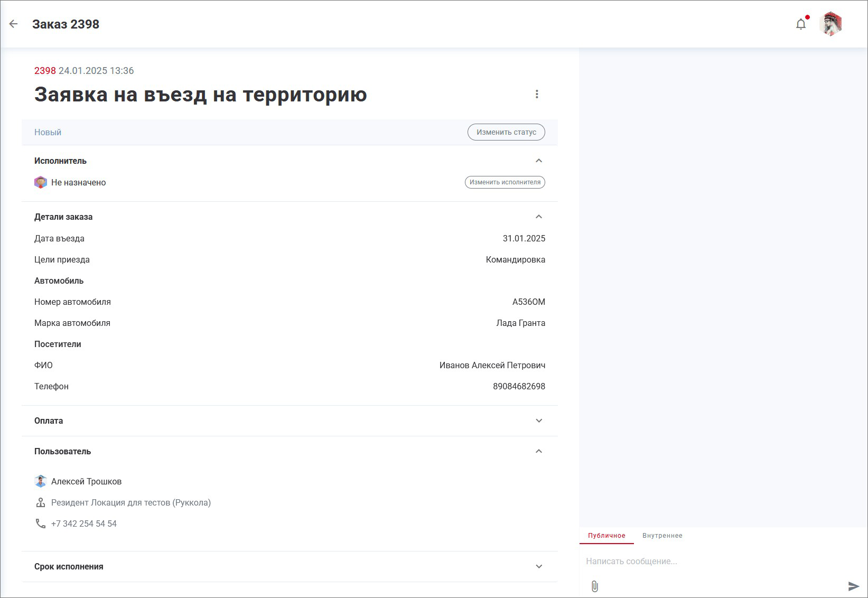
Task: Click the back arrow icon
Action: tap(14, 24)
